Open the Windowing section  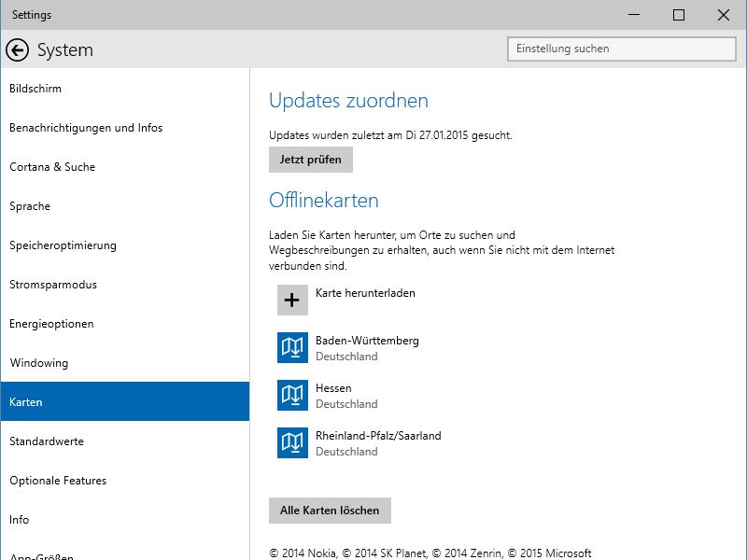pyautogui.click(x=125, y=363)
